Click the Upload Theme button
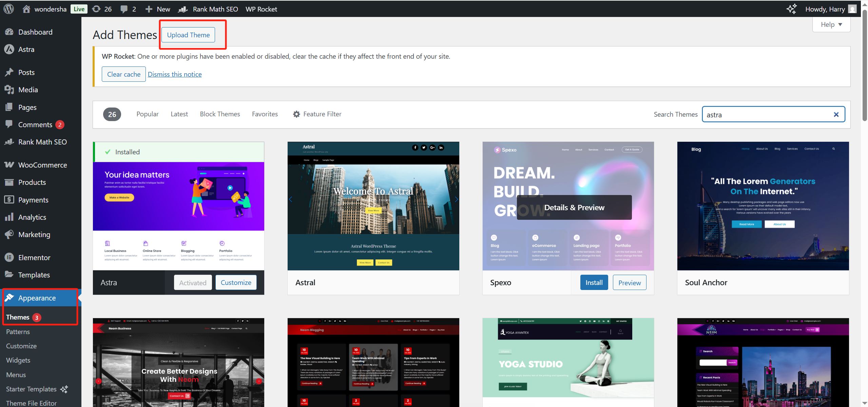868x407 pixels. (188, 35)
